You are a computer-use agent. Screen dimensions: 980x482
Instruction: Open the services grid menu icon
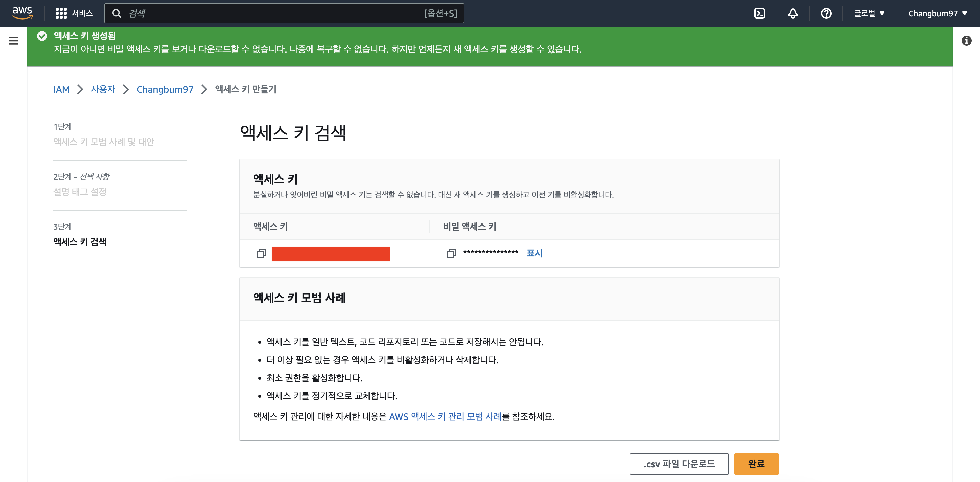pyautogui.click(x=61, y=13)
